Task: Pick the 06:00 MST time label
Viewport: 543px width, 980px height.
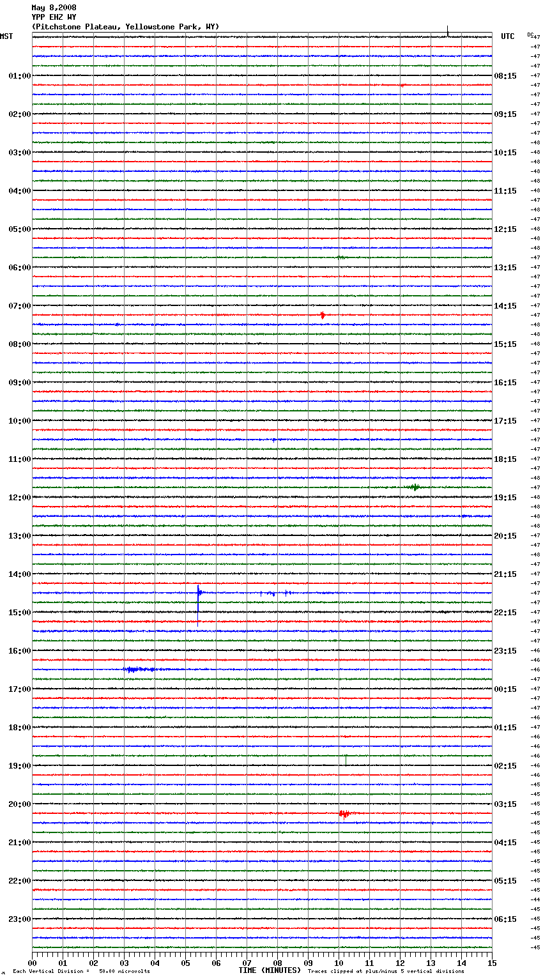Action: click(20, 268)
